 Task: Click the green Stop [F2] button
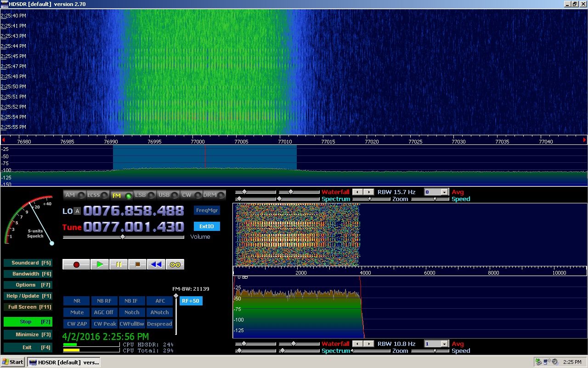click(x=28, y=322)
